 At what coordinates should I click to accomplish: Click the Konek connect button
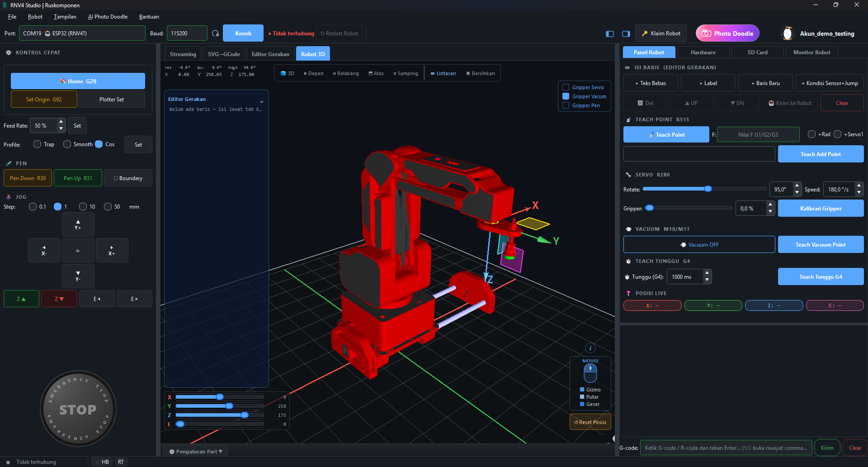pos(243,33)
